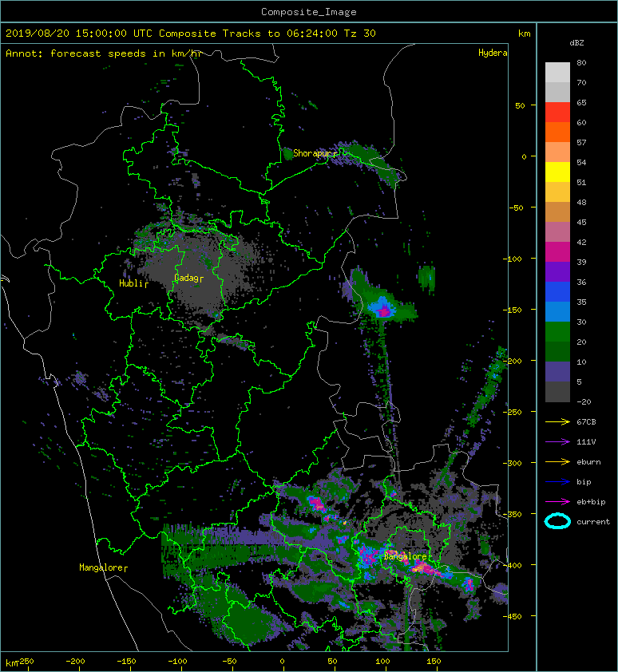Viewport: 618px width, 672px height.
Task: Click the -350 tick on the right axis
Action: (x=513, y=514)
